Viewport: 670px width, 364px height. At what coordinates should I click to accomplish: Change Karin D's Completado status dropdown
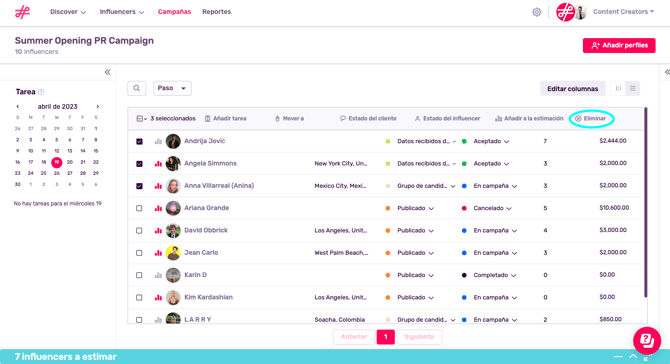[x=494, y=275]
